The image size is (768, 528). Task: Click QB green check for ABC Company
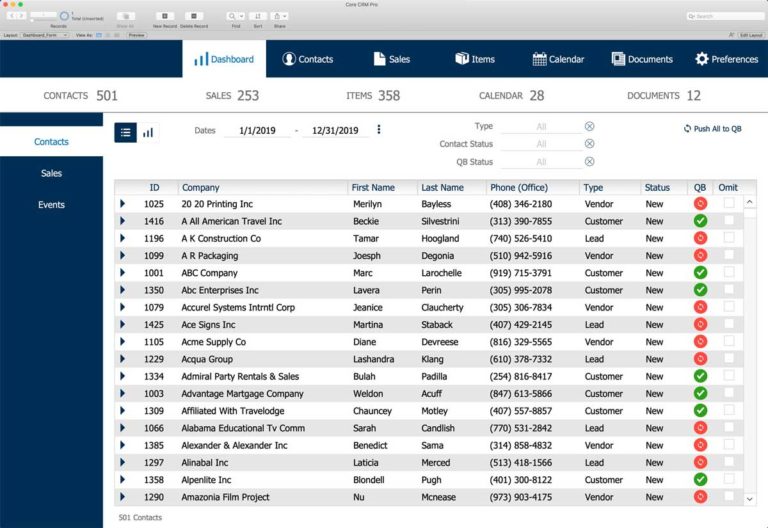(700, 272)
